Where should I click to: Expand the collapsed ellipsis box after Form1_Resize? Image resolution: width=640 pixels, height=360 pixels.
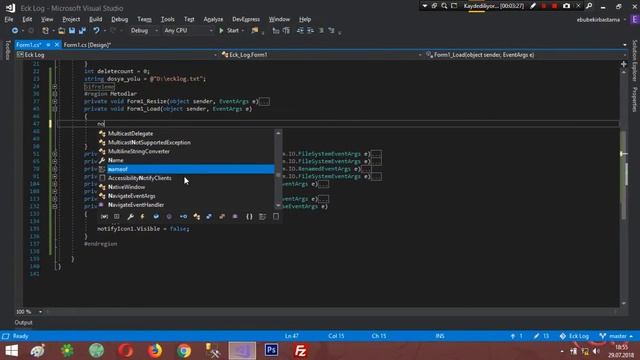click(264, 102)
